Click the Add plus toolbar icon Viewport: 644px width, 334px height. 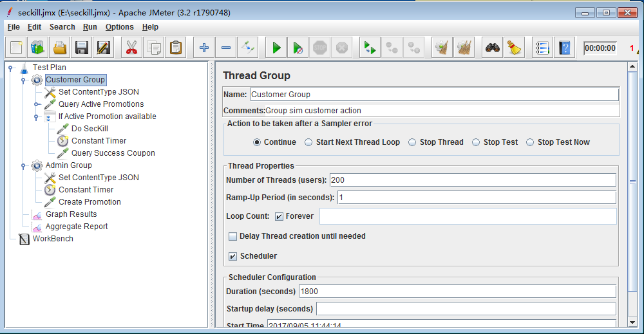coord(204,48)
